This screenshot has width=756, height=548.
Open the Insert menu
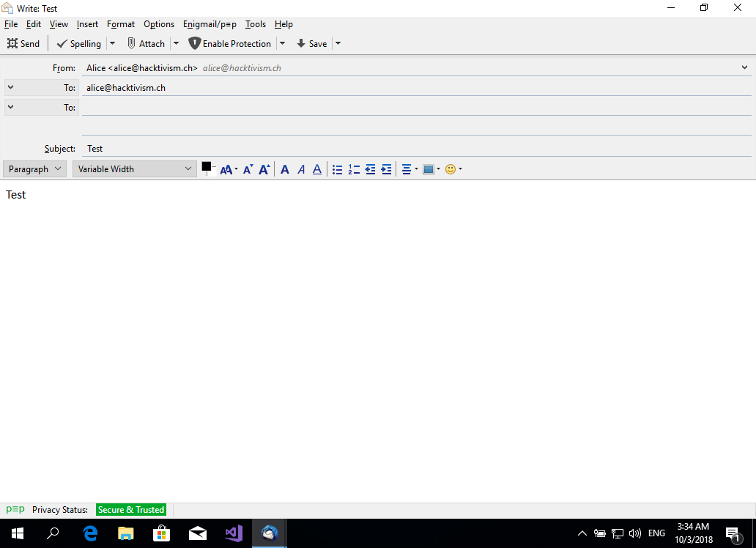click(x=87, y=24)
